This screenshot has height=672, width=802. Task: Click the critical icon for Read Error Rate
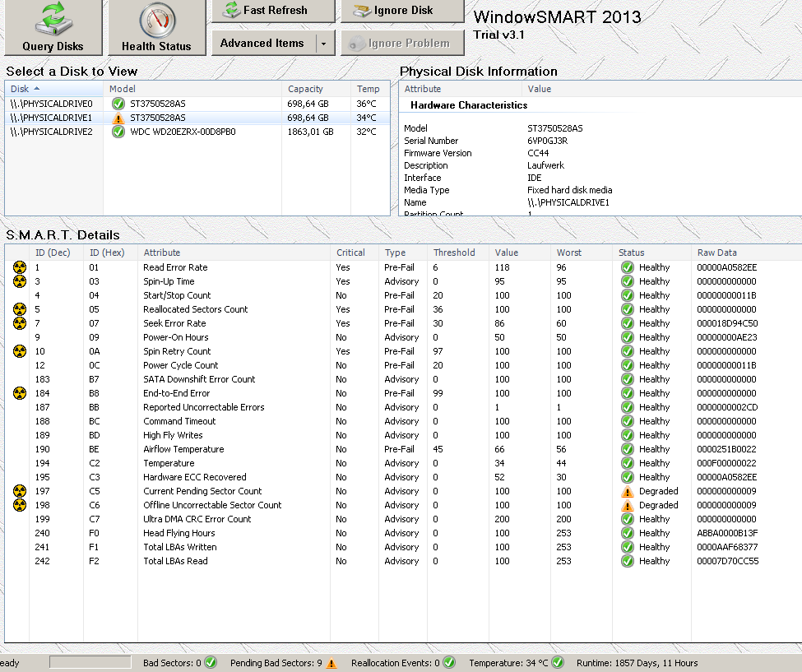20,267
